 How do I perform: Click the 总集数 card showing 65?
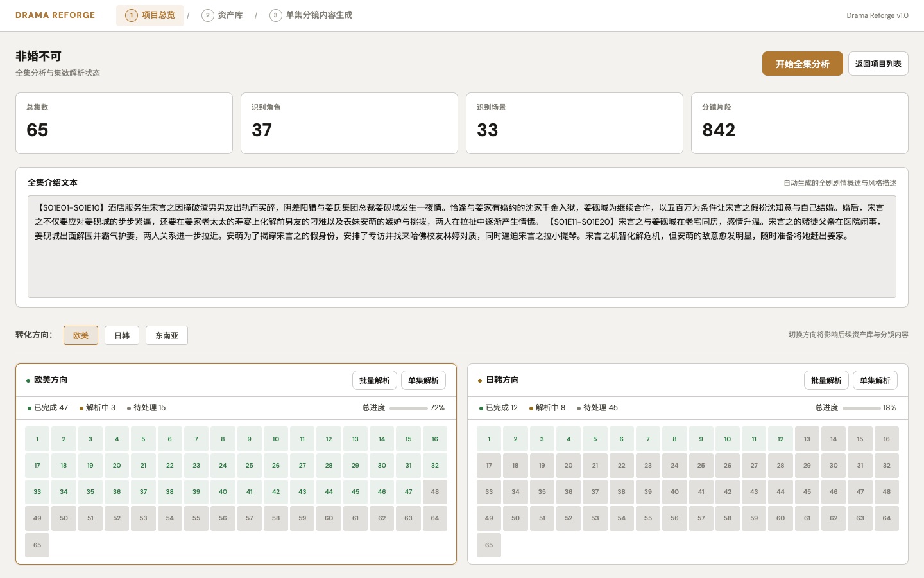[124, 123]
